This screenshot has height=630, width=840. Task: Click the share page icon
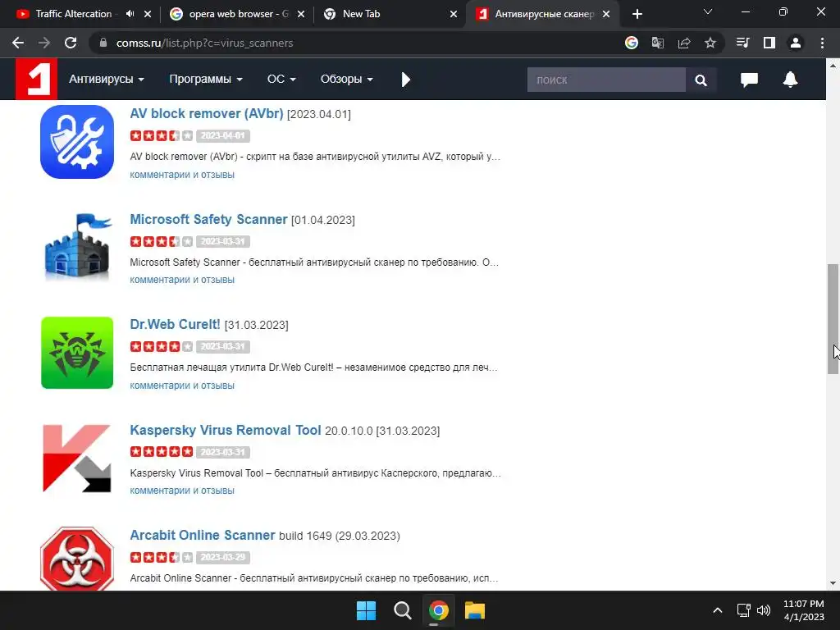click(684, 43)
